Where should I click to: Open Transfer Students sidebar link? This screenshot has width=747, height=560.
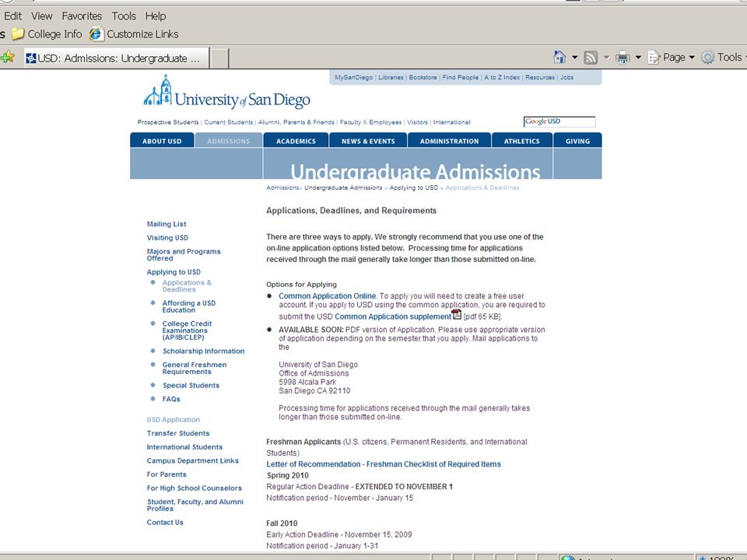tap(178, 433)
